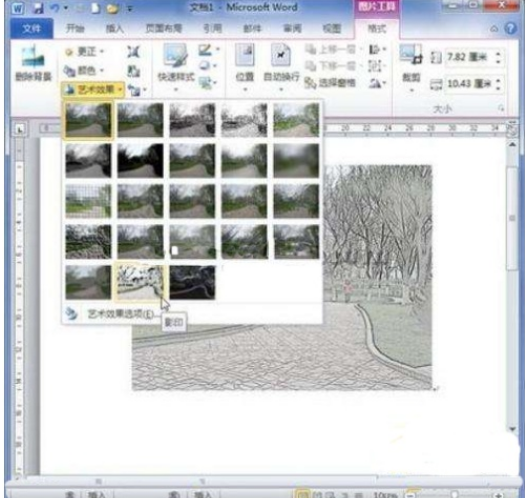
Task: Click the Reset Picture icon
Action: [x=134, y=90]
